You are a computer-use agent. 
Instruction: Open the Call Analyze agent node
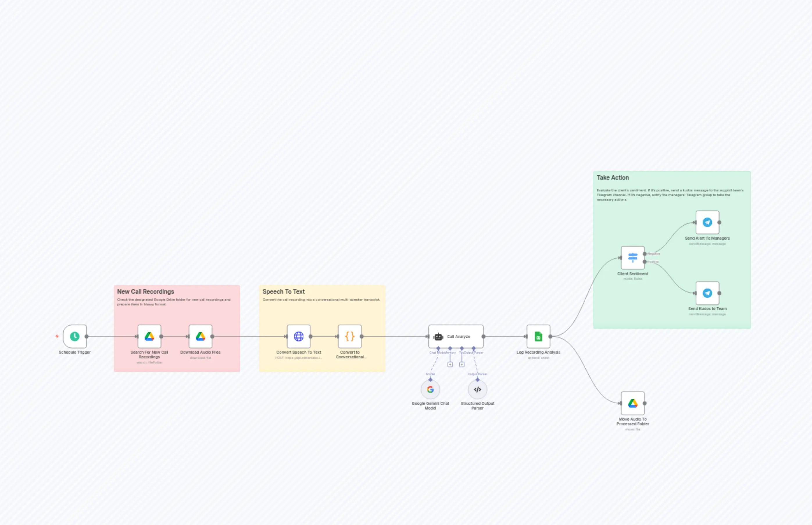tap(456, 337)
